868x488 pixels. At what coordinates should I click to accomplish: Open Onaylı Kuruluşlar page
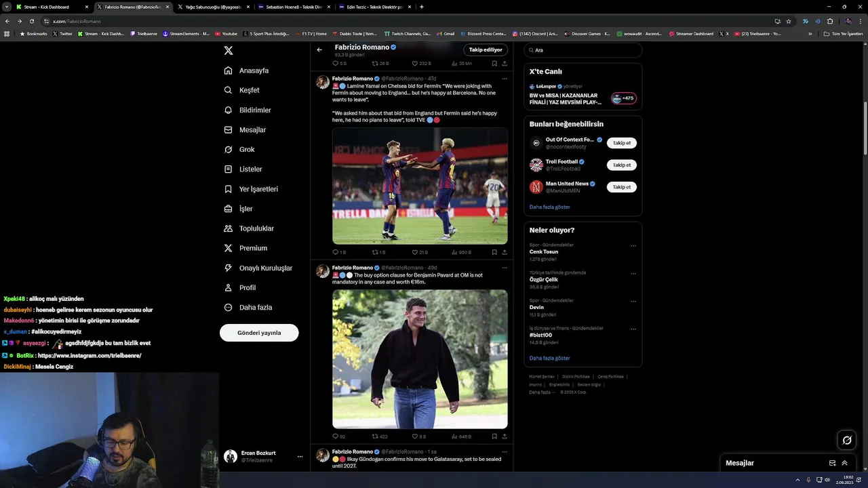258,268
